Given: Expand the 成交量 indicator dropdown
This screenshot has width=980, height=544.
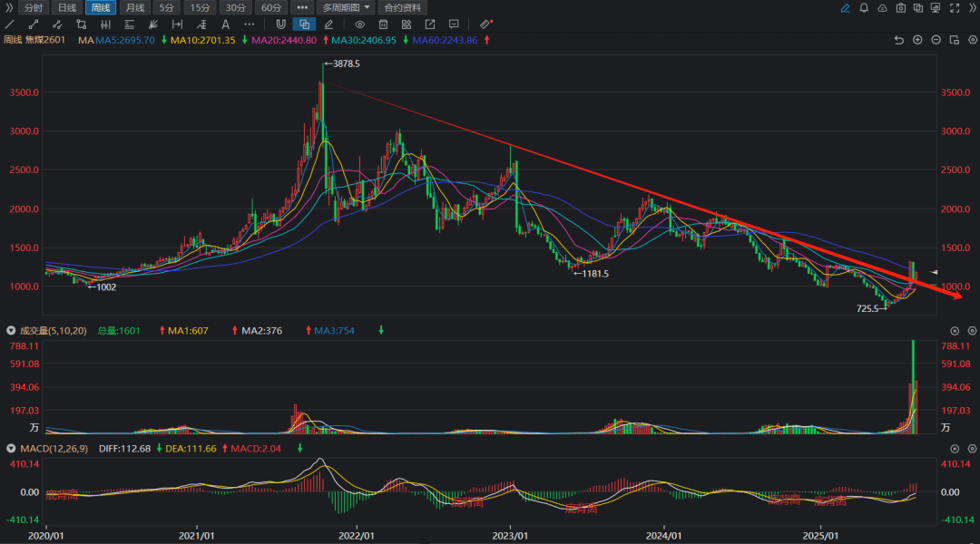Looking at the screenshot, I should coord(11,331).
